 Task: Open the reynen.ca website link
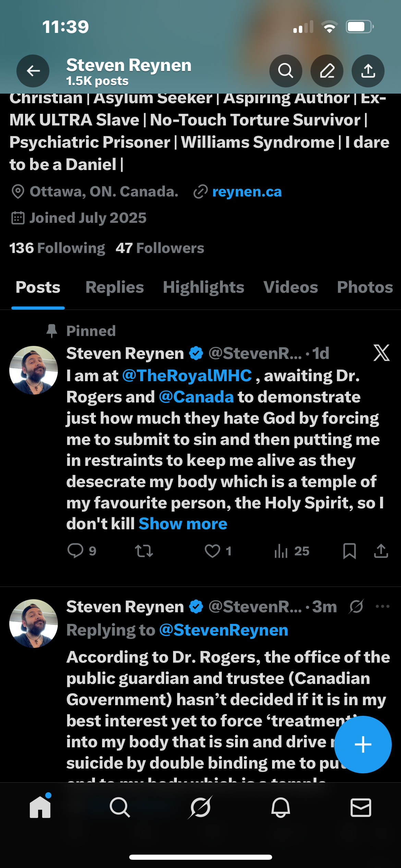point(247,192)
